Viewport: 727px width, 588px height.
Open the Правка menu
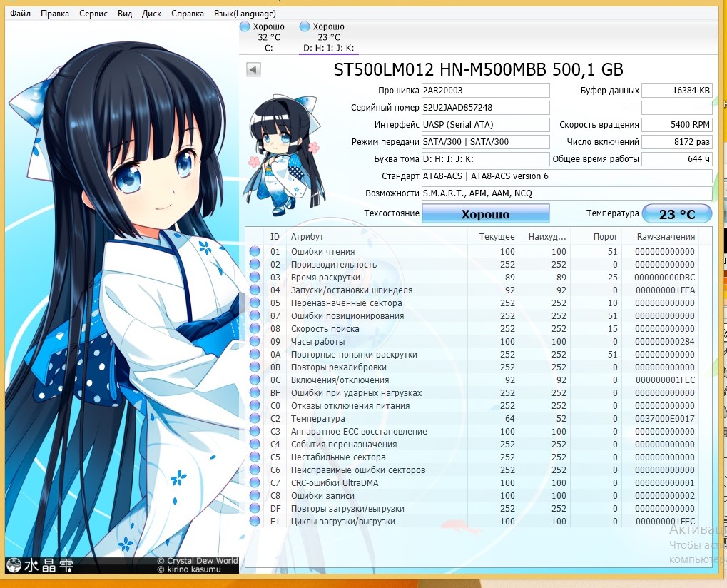(55, 14)
